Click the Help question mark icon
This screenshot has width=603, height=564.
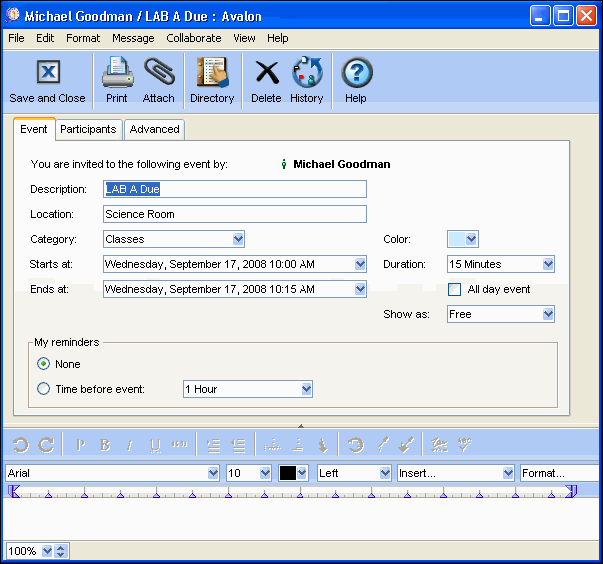click(356, 73)
